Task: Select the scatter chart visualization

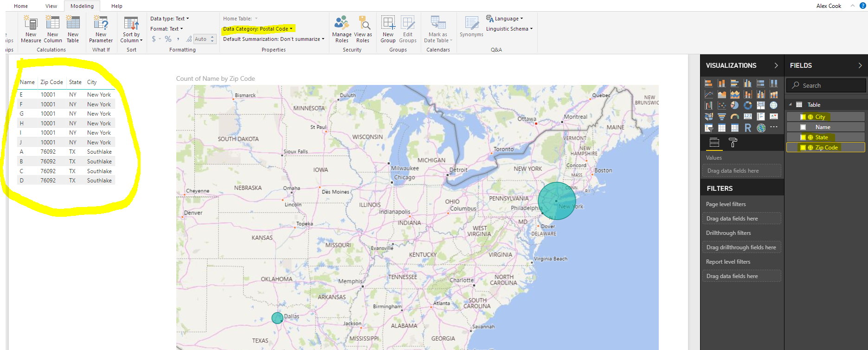Action: pyautogui.click(x=722, y=105)
